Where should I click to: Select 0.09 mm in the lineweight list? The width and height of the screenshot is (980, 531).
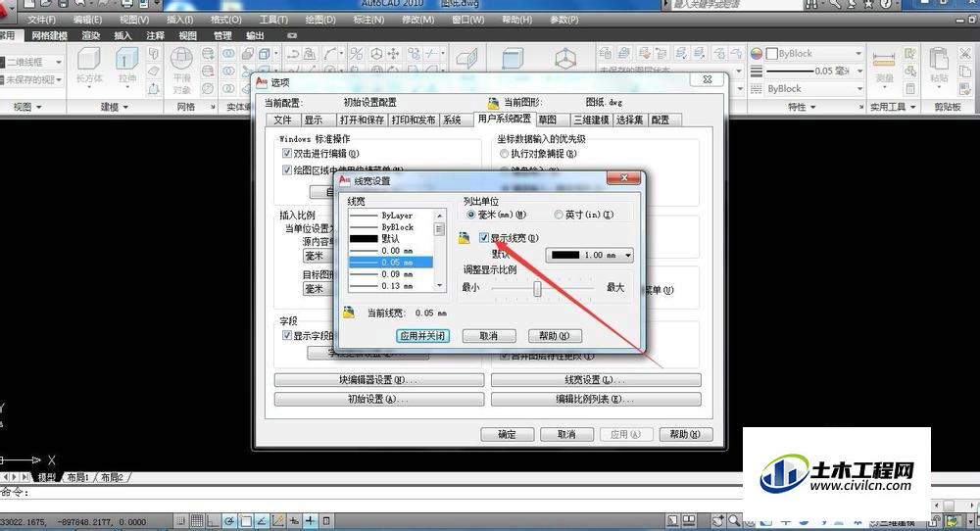(x=391, y=274)
